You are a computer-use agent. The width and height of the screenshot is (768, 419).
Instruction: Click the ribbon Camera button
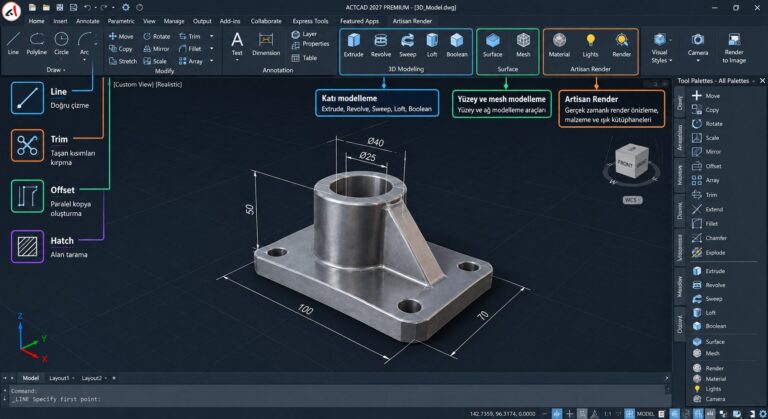point(698,45)
